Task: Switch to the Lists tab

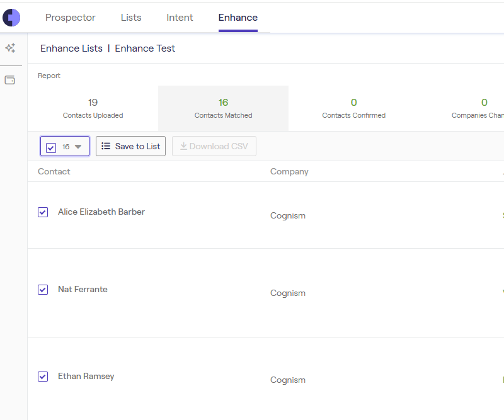Action: tap(131, 18)
